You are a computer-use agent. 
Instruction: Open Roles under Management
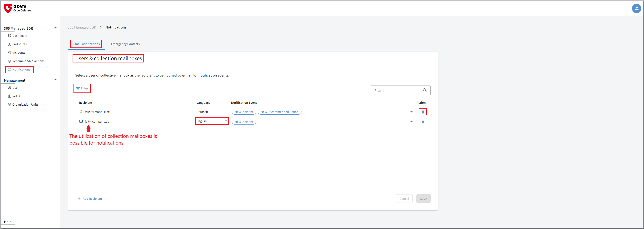[x=16, y=96]
